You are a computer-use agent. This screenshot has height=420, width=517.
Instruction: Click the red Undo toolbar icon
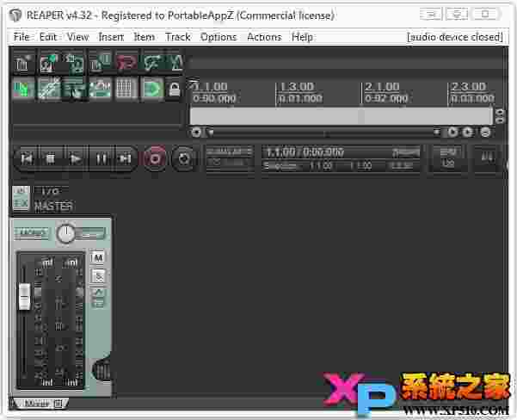pos(126,63)
